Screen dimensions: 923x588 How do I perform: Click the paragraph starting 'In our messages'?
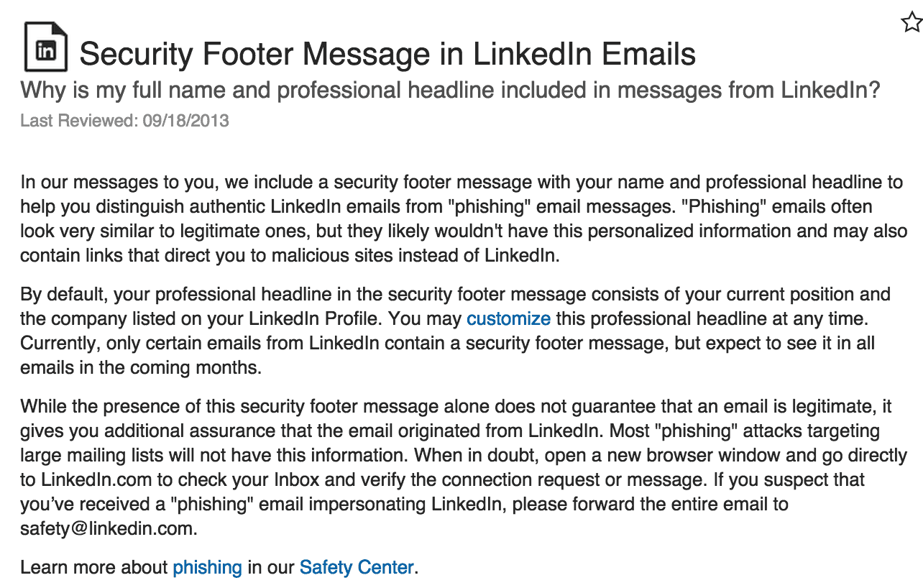[x=464, y=219]
